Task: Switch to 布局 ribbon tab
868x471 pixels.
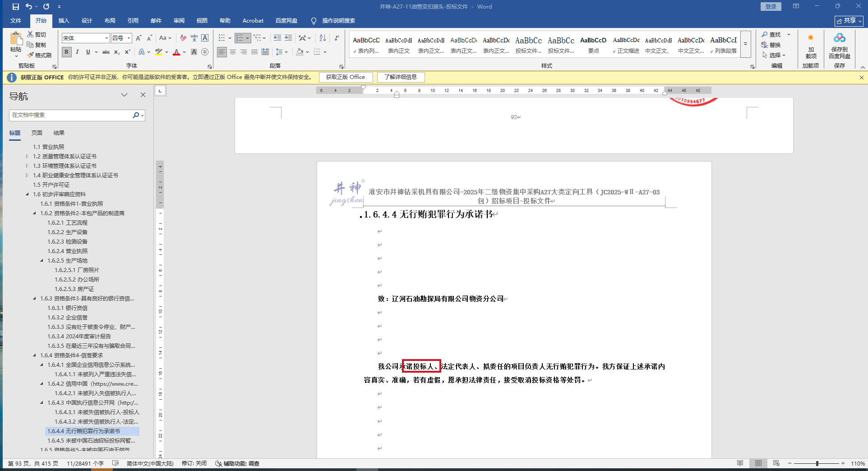Action: pyautogui.click(x=110, y=21)
